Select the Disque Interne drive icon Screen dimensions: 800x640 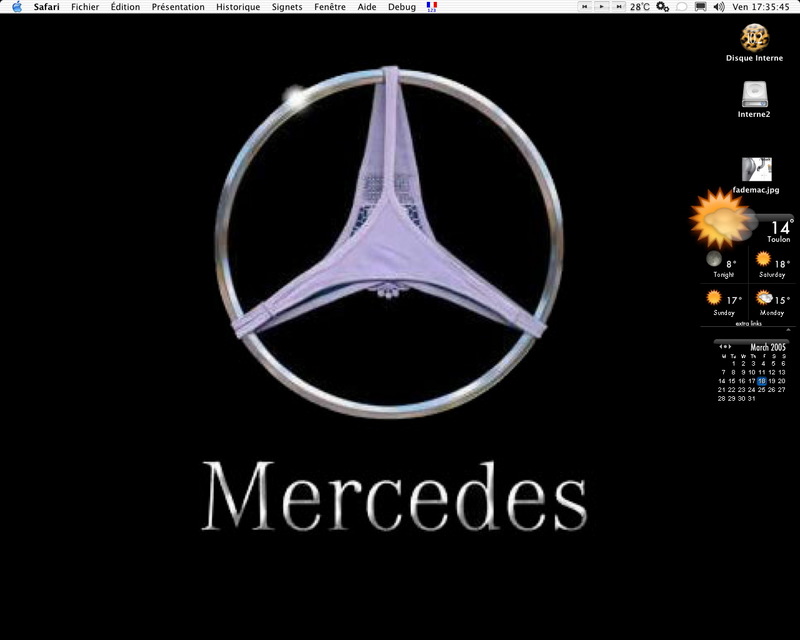[x=755, y=38]
